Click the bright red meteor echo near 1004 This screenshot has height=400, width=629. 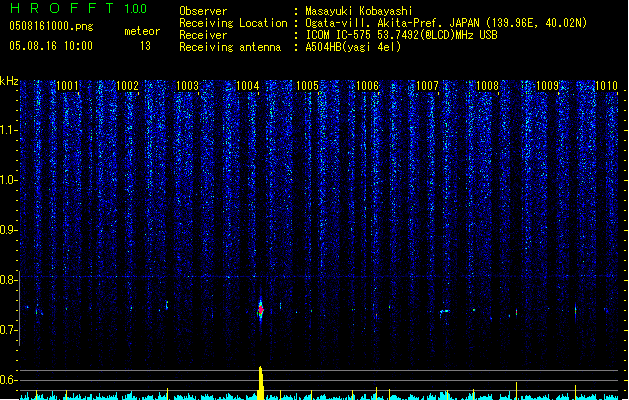pos(261,310)
